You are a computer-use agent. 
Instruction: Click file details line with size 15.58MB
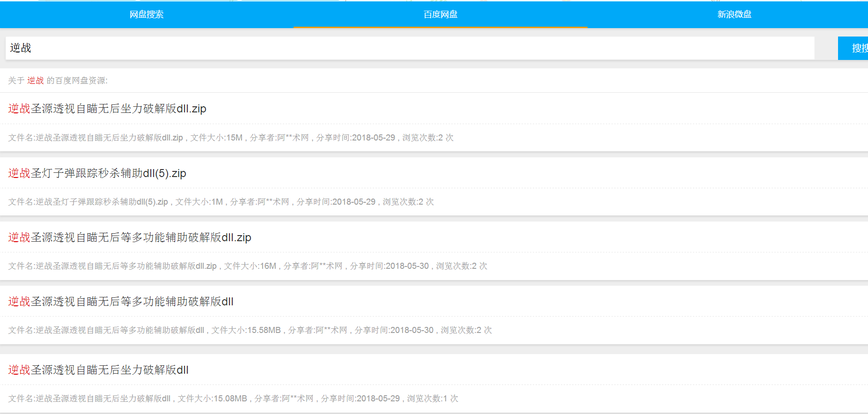point(250,330)
